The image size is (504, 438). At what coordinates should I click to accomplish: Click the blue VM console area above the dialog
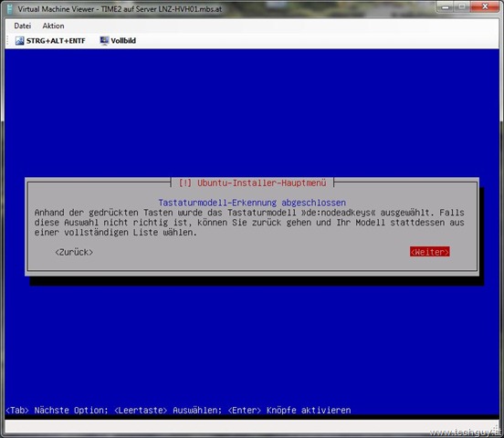click(x=252, y=112)
